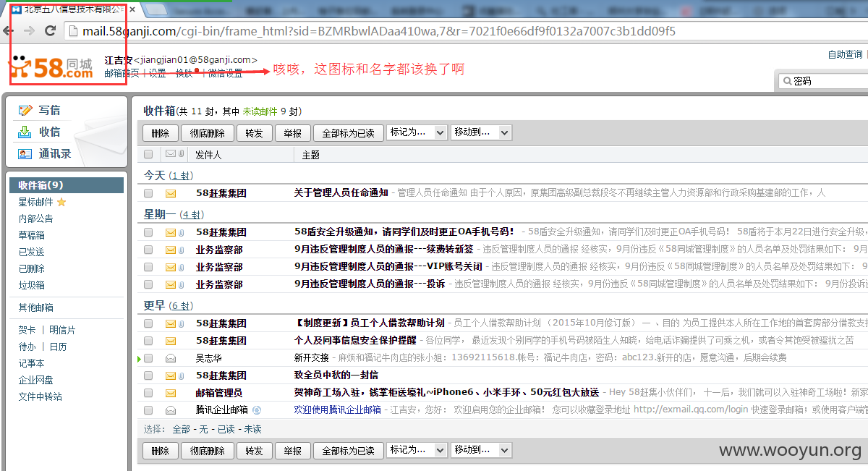Screen dimensions: 868x471
Task: Click the browser address bar URL
Action: click(378, 31)
